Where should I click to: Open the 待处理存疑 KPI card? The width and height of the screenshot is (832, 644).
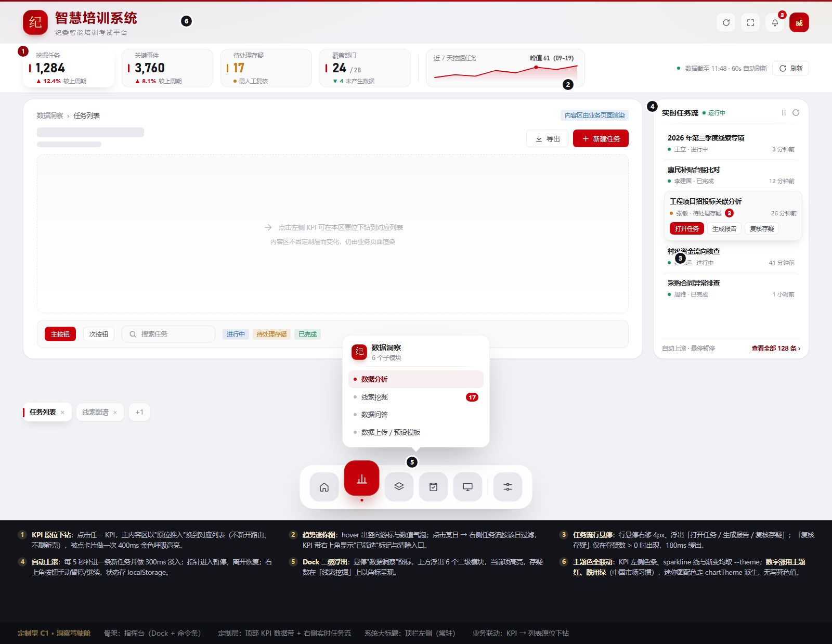coord(266,68)
